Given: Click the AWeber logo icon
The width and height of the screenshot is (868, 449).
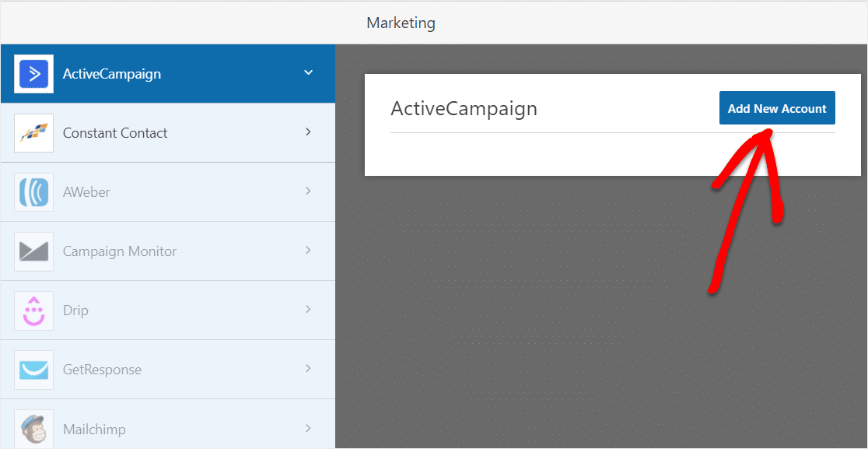Looking at the screenshot, I should (x=33, y=192).
